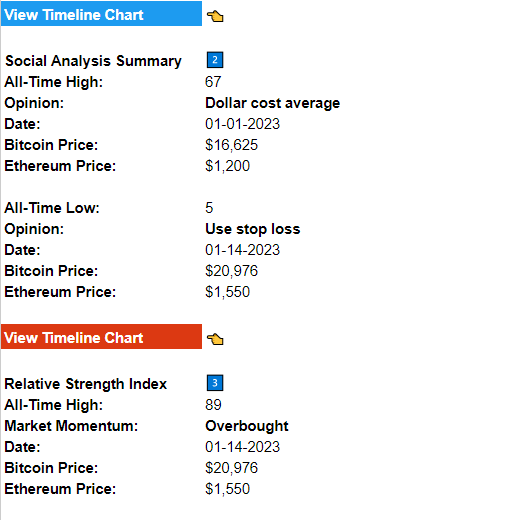Click the Market Momentum label
Screen dimensions: 517x520
click(x=71, y=426)
